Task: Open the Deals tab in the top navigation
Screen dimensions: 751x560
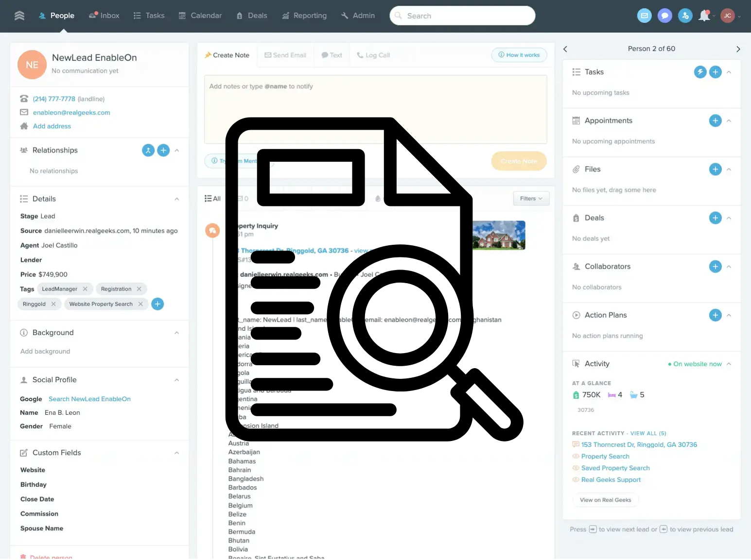Action: (x=252, y=16)
